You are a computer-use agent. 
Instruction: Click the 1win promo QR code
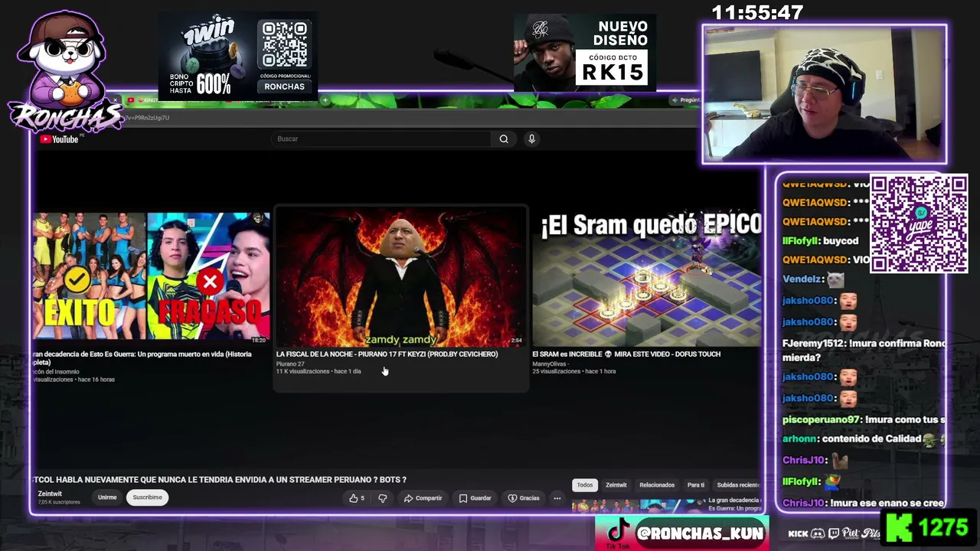tap(285, 46)
